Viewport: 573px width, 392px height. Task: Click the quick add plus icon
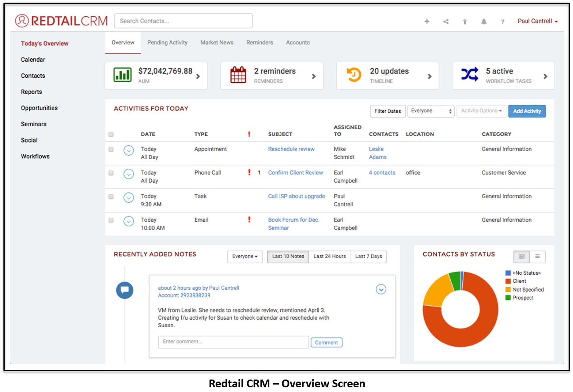[x=426, y=21]
